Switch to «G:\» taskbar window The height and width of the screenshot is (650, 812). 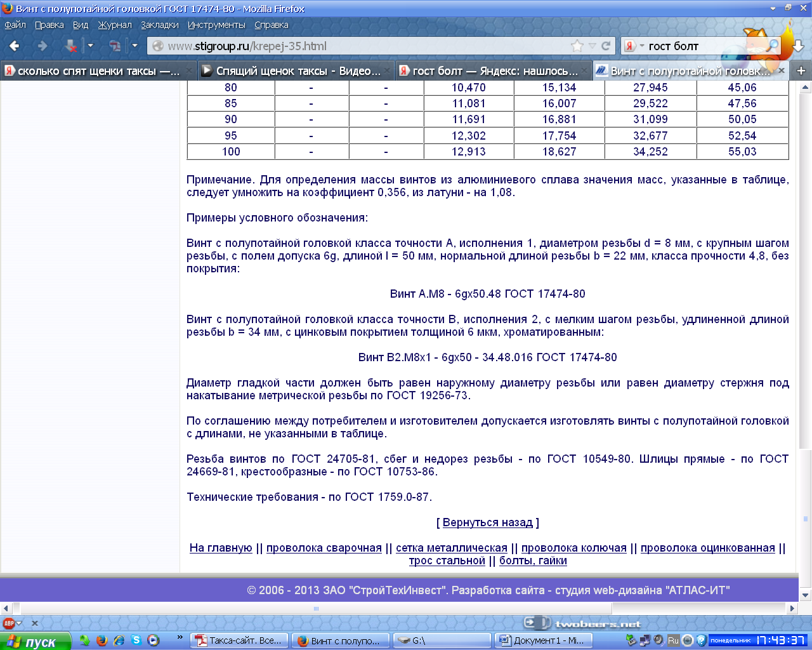pyautogui.click(x=441, y=640)
